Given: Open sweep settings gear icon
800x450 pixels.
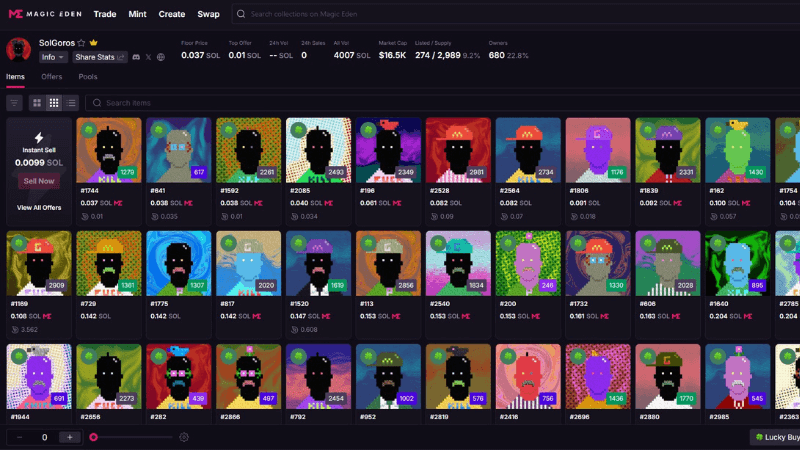Looking at the screenshot, I should tap(184, 437).
